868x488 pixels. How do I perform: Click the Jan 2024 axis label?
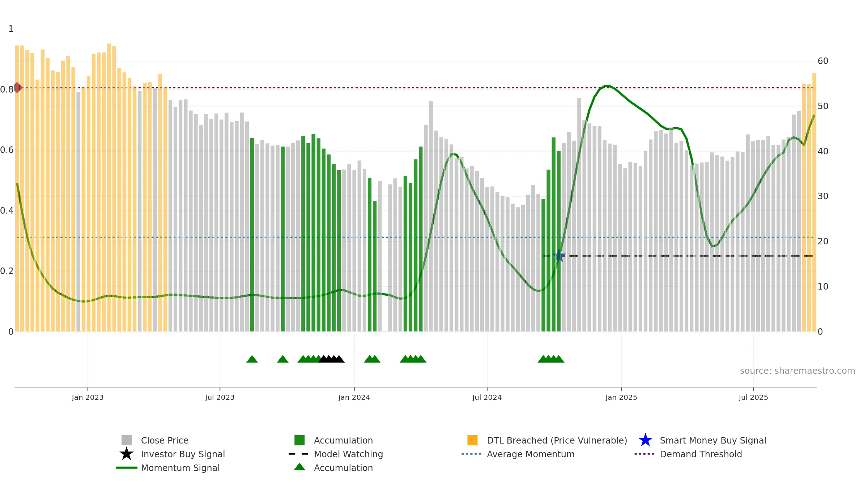354,398
